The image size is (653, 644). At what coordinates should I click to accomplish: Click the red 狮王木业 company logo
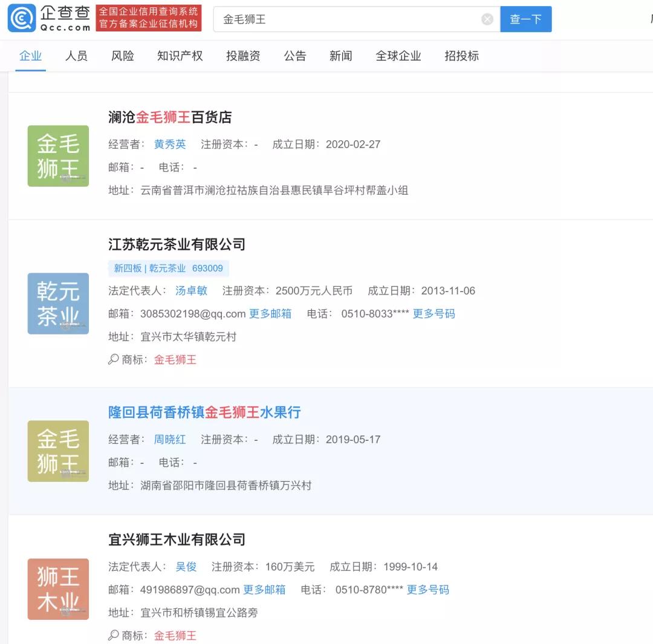(58, 588)
